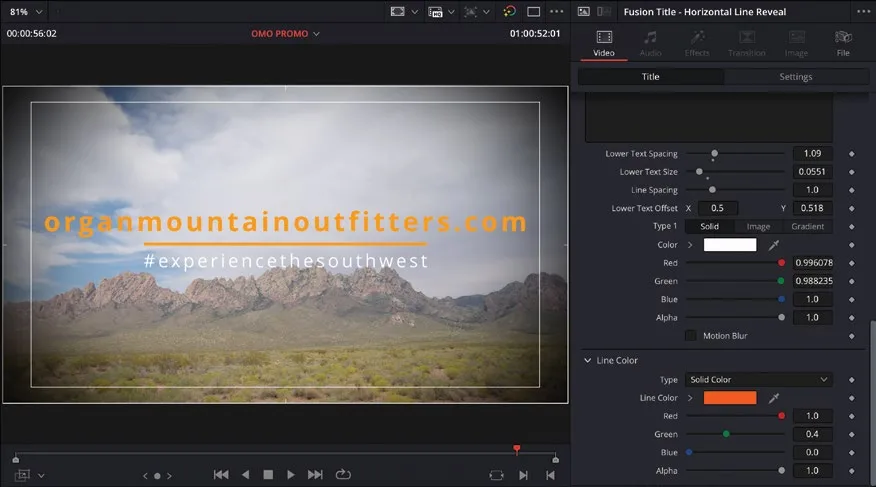876x487 pixels.
Task: Select Image for Type 1
Action: pyautogui.click(x=758, y=226)
